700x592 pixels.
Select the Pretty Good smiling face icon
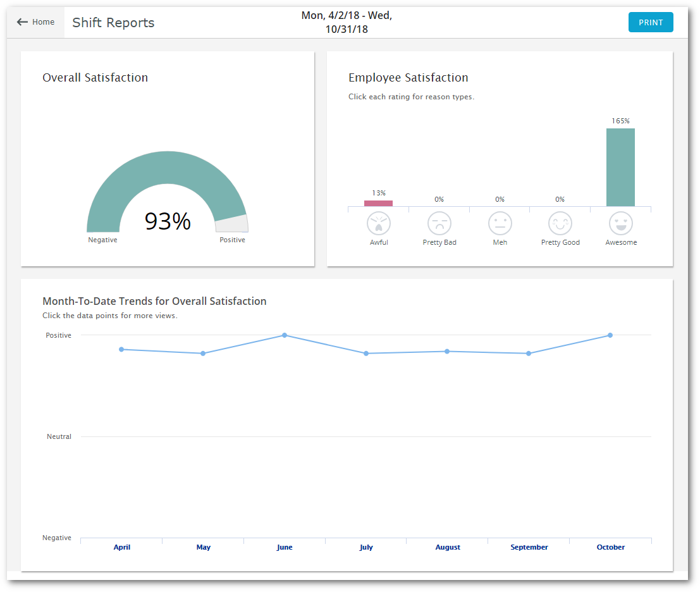click(560, 223)
